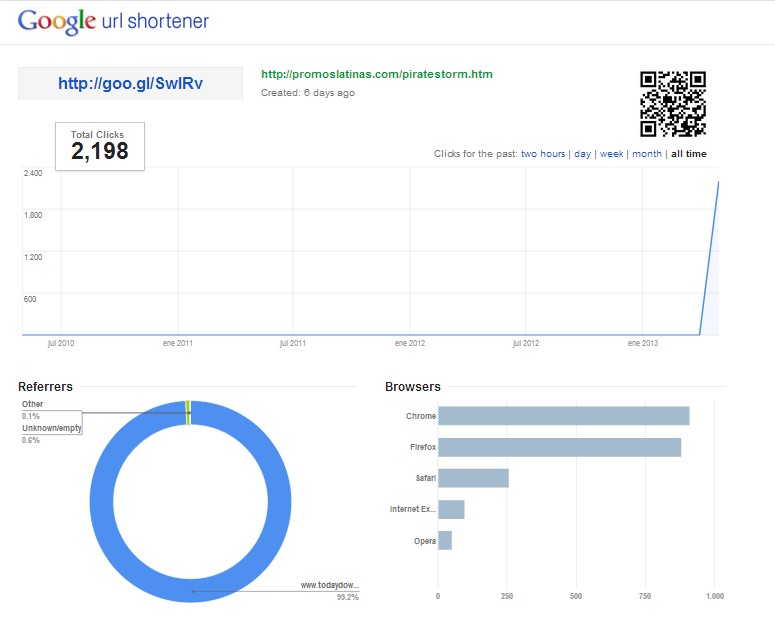
Task: Click the 99.2% referrer percentage
Action: (347, 597)
